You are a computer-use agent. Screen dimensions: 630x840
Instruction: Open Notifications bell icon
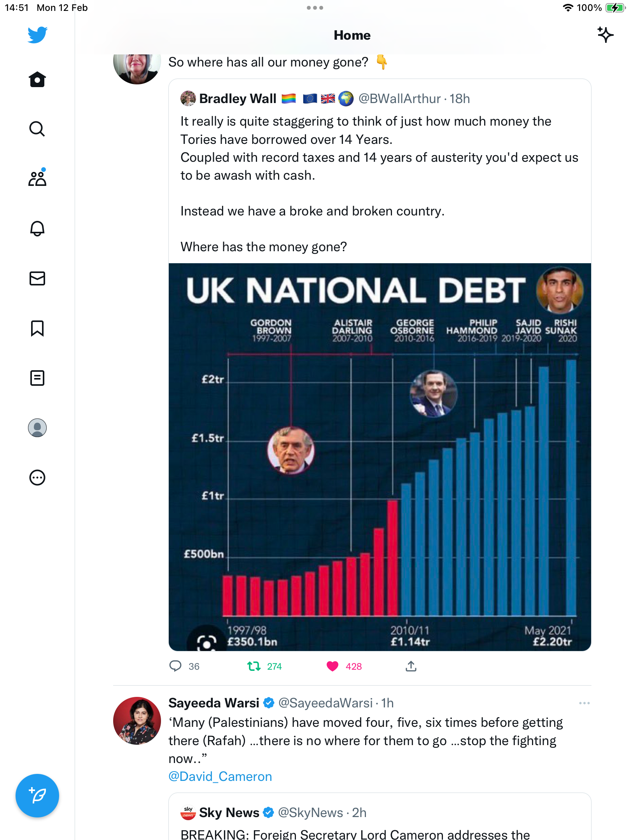click(x=37, y=228)
